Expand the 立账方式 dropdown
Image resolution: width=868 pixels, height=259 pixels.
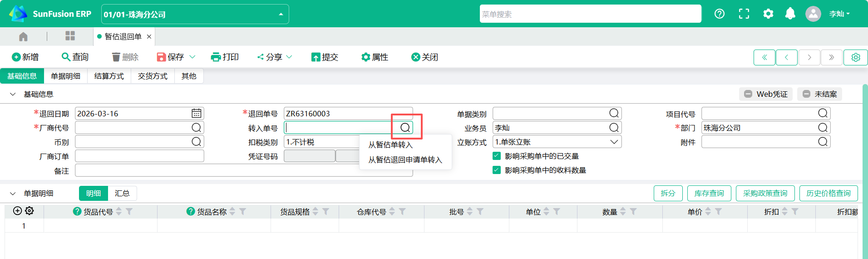[614, 142]
